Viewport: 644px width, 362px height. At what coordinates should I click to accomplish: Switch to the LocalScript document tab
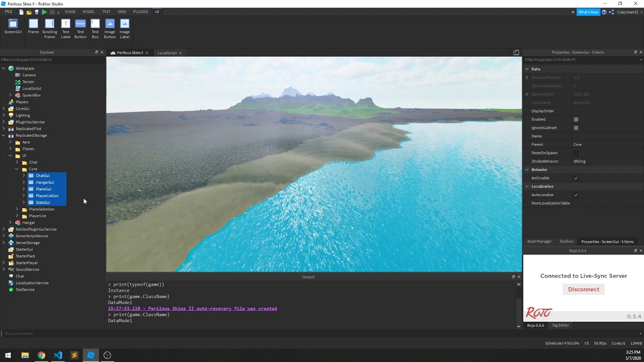point(168,53)
